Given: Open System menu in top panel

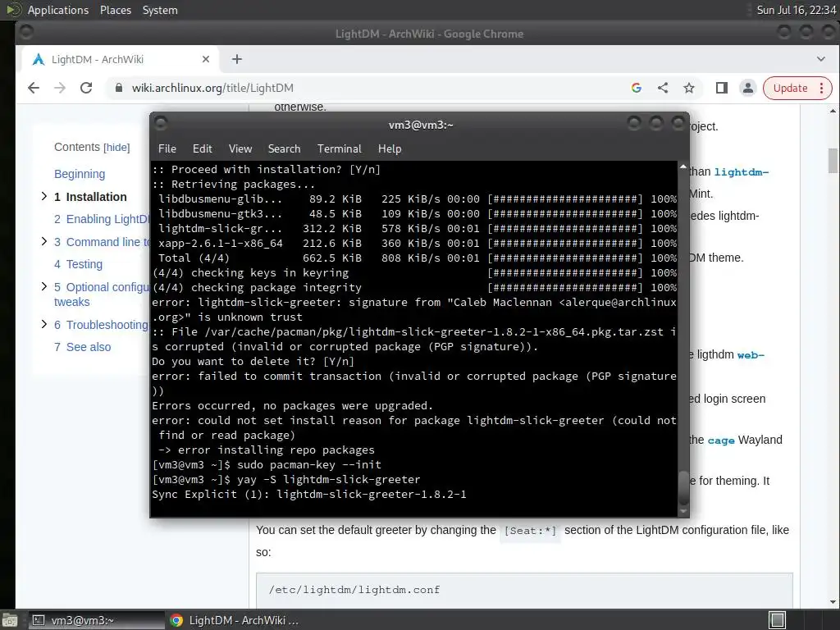Looking at the screenshot, I should pos(160,10).
